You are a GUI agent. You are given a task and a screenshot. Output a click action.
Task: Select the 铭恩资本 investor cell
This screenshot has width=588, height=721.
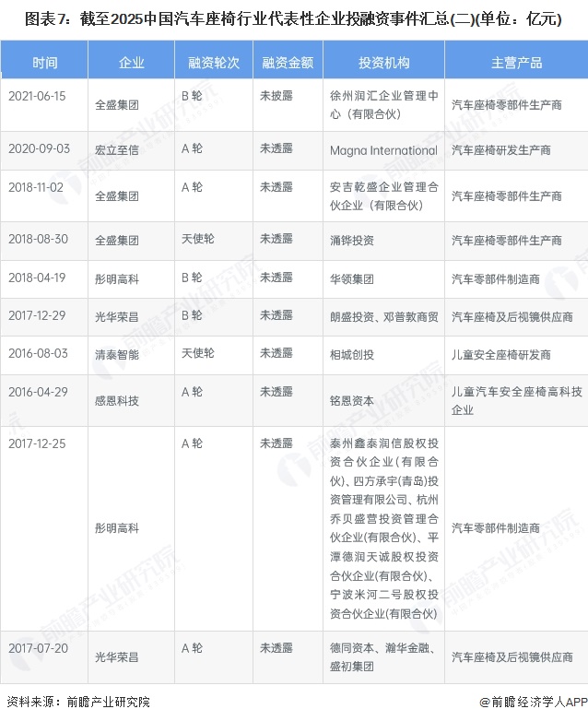click(352, 400)
